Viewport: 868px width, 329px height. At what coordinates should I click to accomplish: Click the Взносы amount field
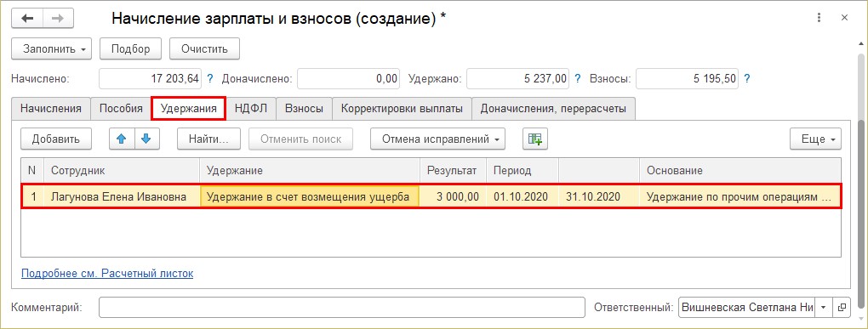pos(687,78)
